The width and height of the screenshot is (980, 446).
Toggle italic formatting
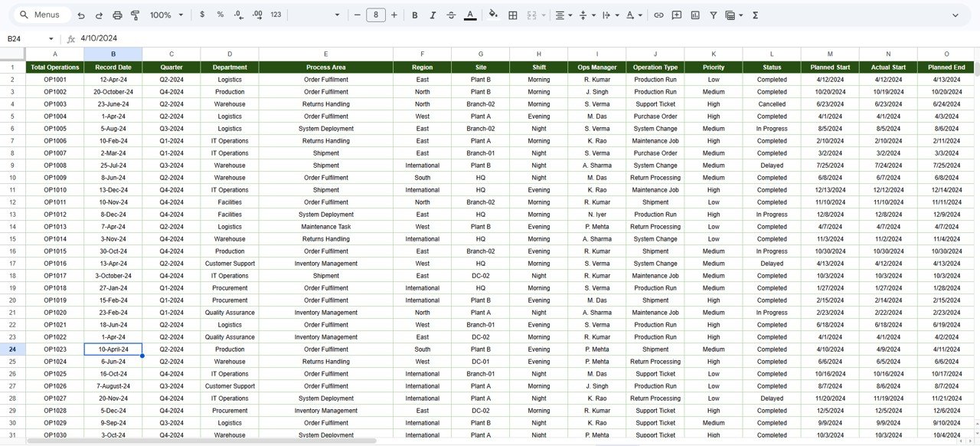[x=432, y=15]
